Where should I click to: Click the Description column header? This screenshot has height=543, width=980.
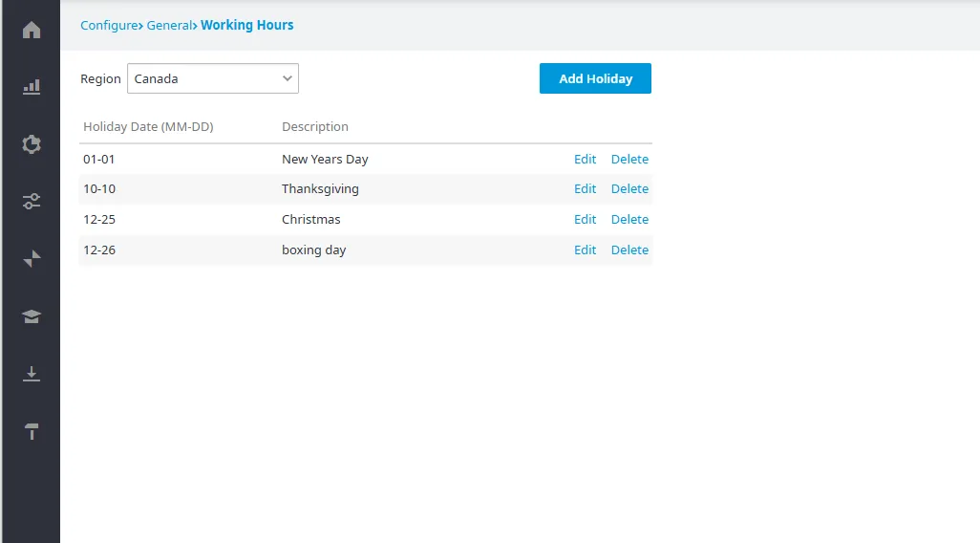coord(315,126)
